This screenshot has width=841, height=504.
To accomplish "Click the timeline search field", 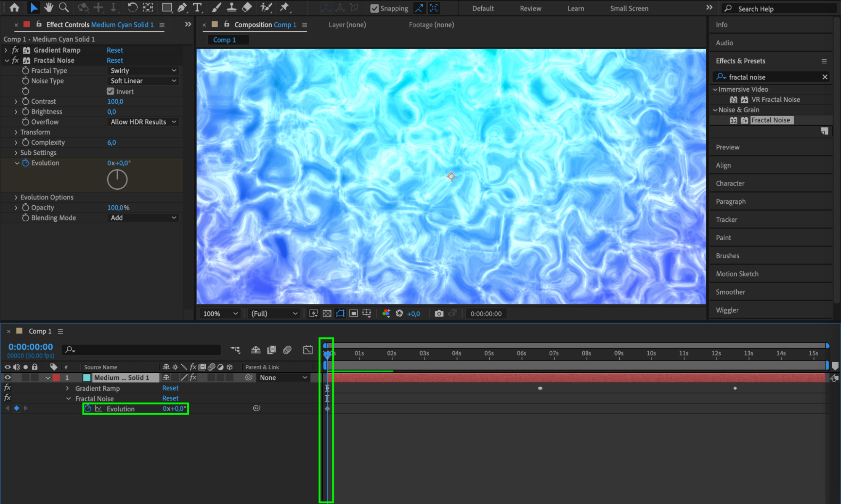I will pos(143,350).
